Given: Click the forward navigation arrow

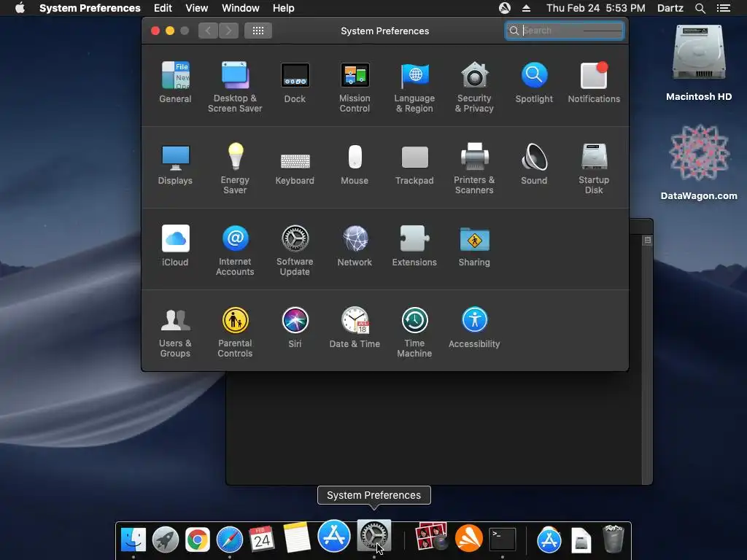Looking at the screenshot, I should 228,31.
